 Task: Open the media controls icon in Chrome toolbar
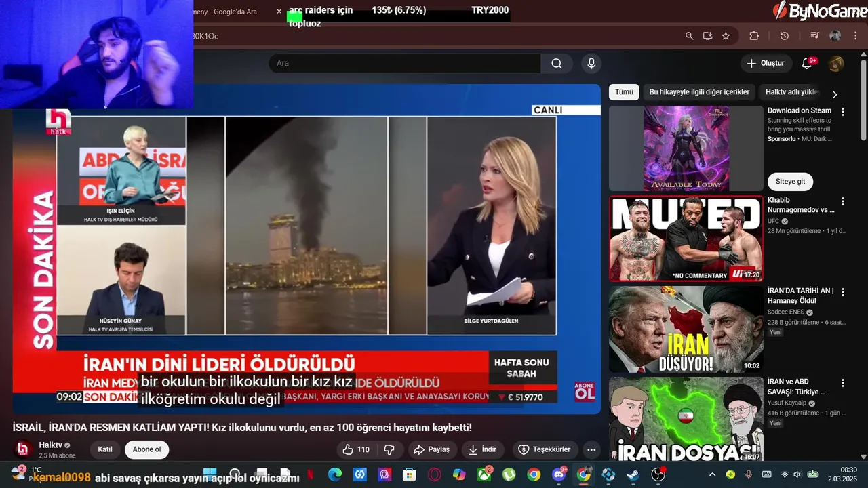coord(814,36)
